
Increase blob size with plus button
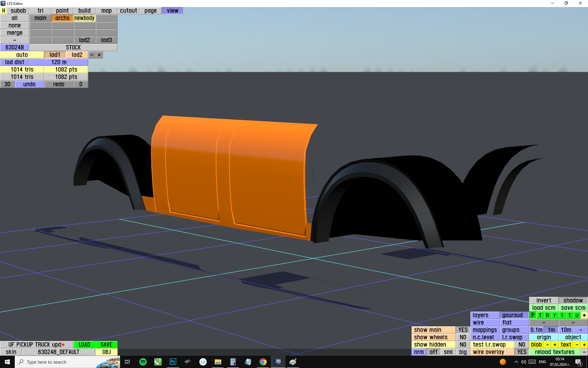tap(555, 344)
